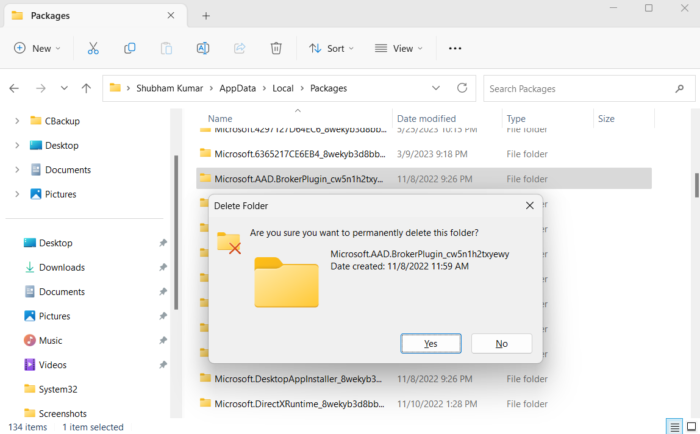This screenshot has height=434, width=700.
Task: Click AppData in breadcrumb path
Action: (x=238, y=88)
